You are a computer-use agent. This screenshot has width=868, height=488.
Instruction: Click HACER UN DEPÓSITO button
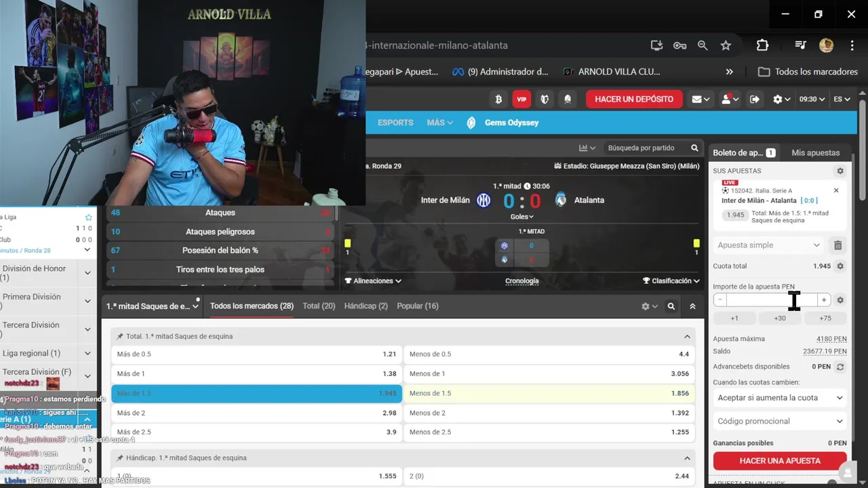coord(634,99)
